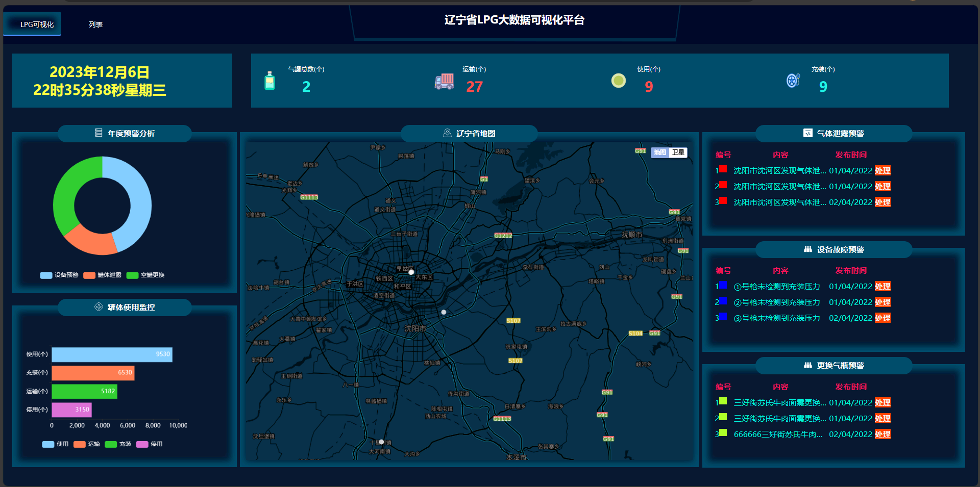Click the green segment of donut chart
The width and height of the screenshot is (980, 487).
click(66, 194)
